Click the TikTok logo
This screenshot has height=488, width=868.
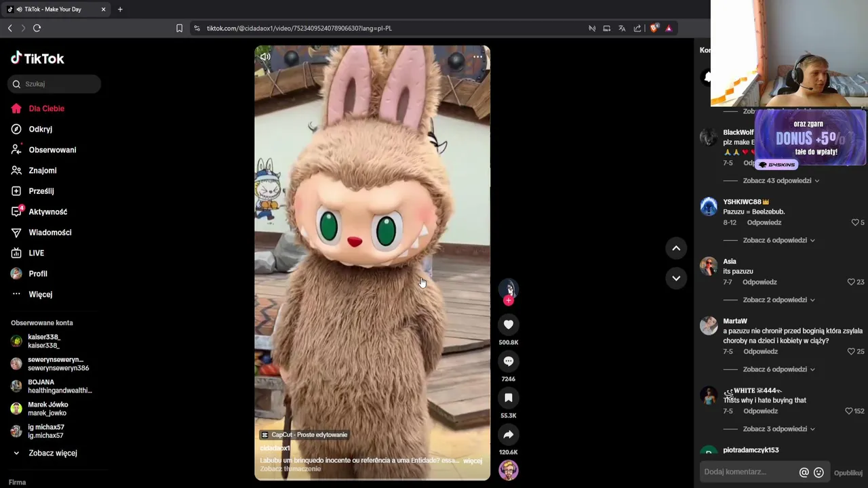[37, 58]
